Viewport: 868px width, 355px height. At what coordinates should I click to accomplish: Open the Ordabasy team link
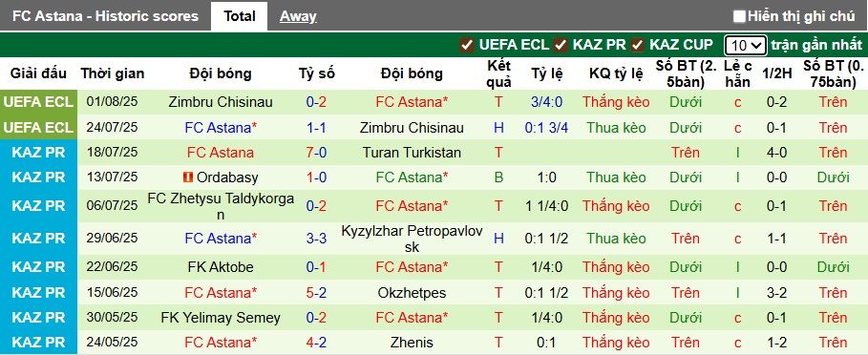227,177
